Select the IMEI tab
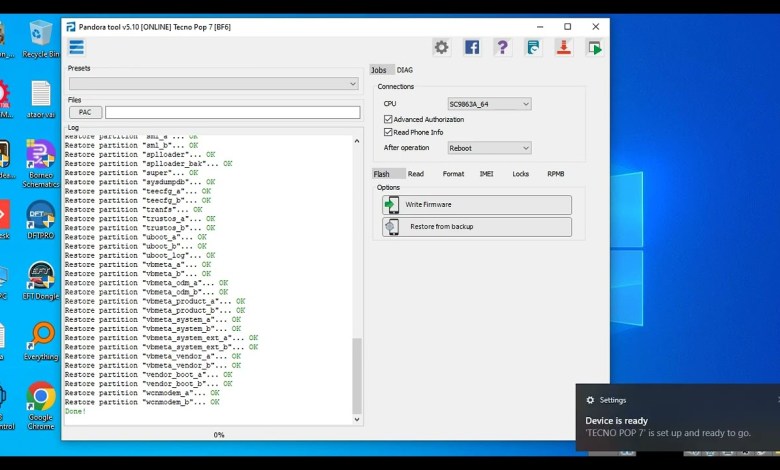This screenshot has height=470, width=780. pyautogui.click(x=486, y=174)
